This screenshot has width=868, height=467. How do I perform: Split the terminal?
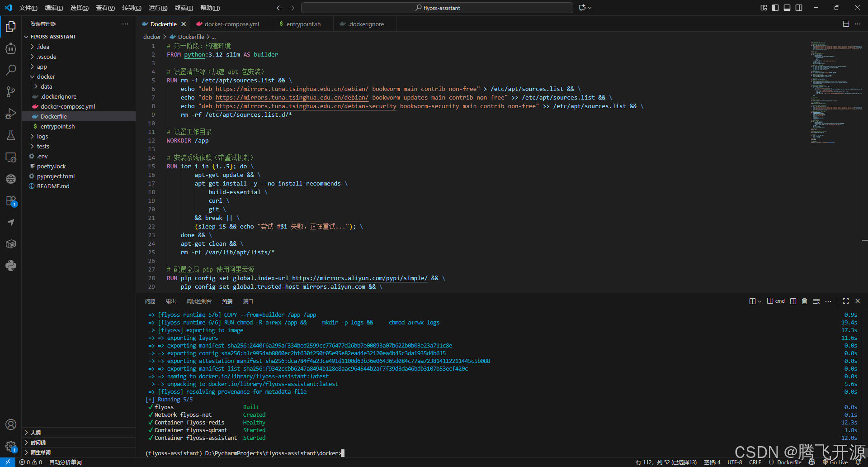coord(793,301)
